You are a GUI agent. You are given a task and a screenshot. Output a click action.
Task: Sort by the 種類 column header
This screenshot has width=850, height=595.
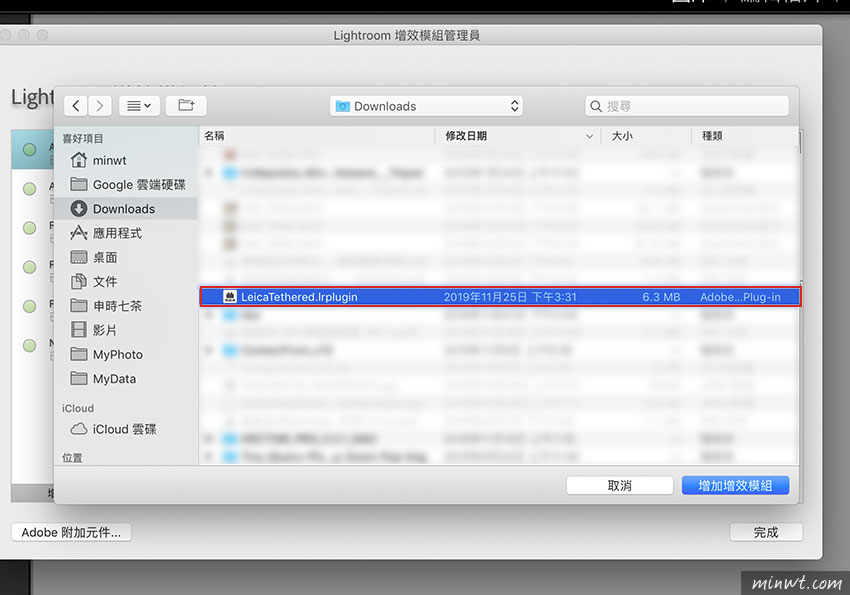745,136
